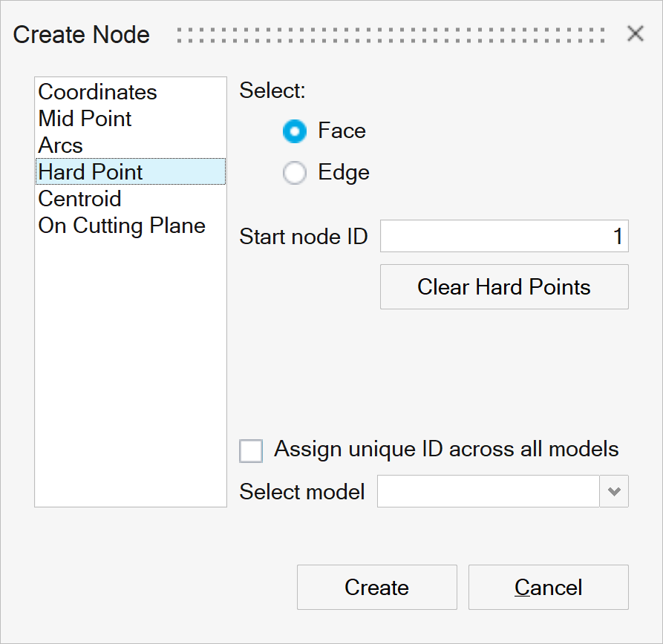Viewport: 663px width, 644px height.
Task: Pick Arcs from the method list
Action: (60, 145)
